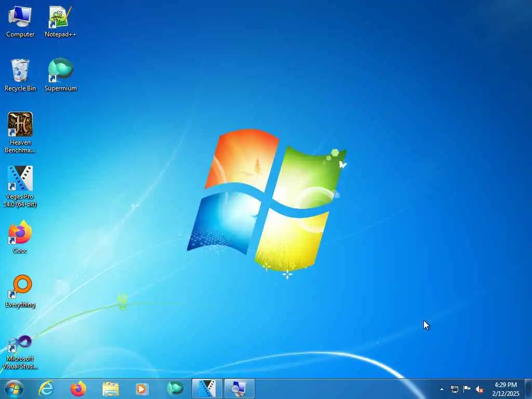Open Windows Media Player from the taskbar
532x399 pixels.
tap(141, 389)
